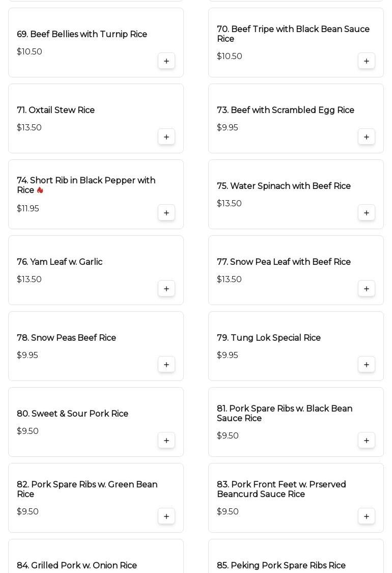Click plus button for Oxtail Stew Rice
Viewport: 392px width, 573px height.
[x=166, y=137]
